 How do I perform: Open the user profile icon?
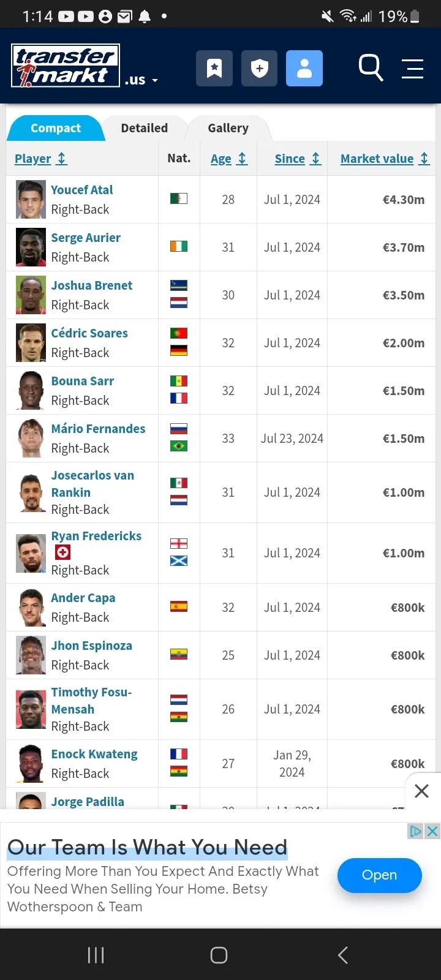tap(304, 68)
